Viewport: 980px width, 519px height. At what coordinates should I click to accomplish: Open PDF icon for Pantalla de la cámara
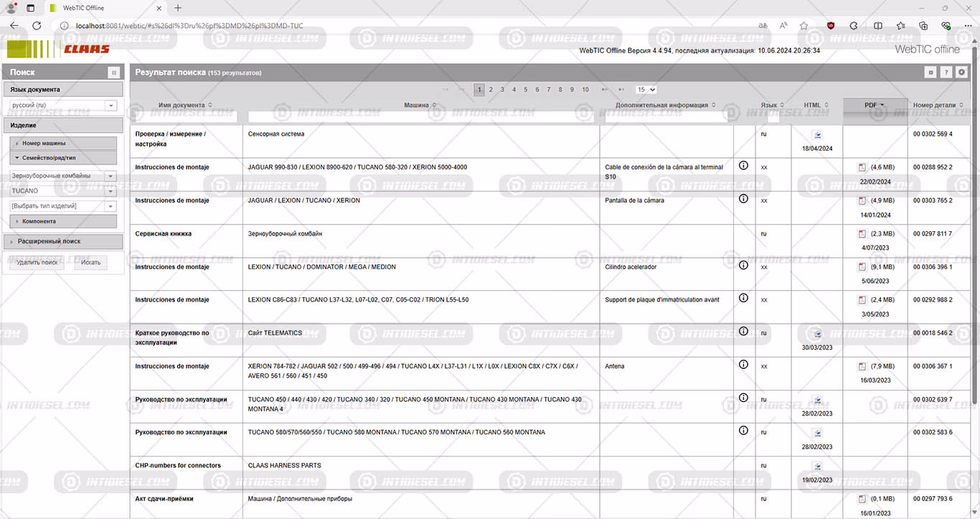(x=862, y=201)
